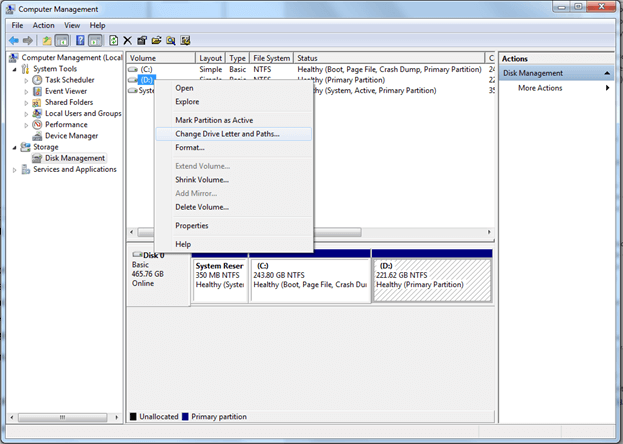623x444 pixels.
Task: Sort by the File System column header
Action: pos(272,58)
